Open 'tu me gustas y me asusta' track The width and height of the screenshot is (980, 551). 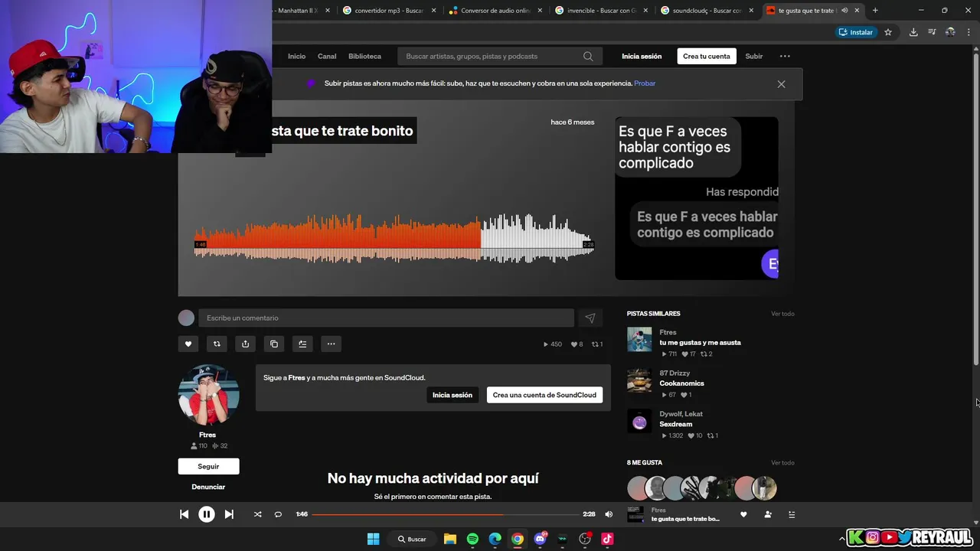(700, 343)
